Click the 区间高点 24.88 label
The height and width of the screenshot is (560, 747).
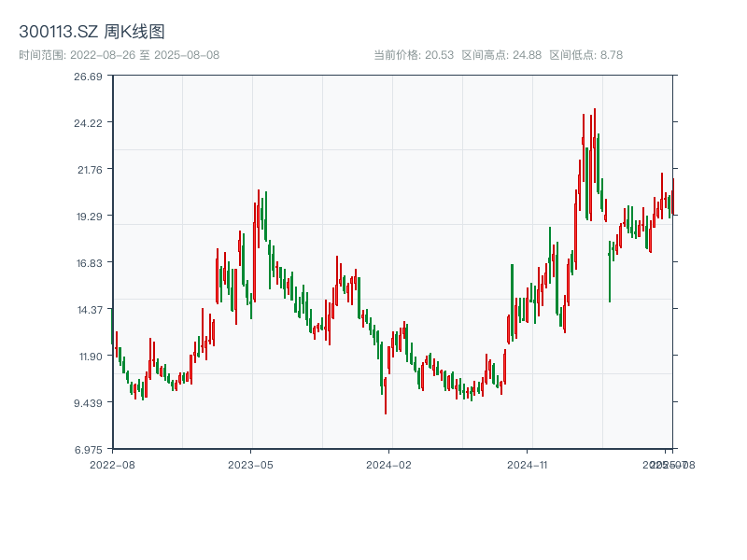(501, 55)
